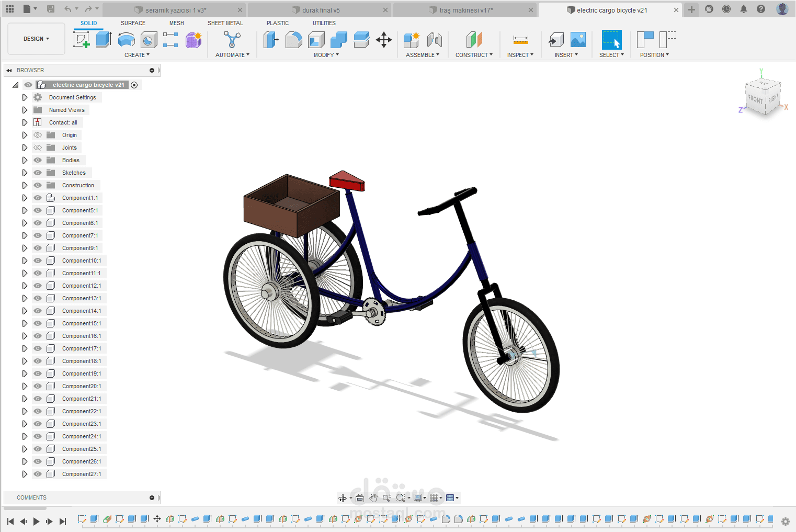Jump to the timeline beginning
The height and width of the screenshot is (532, 796).
click(10, 522)
